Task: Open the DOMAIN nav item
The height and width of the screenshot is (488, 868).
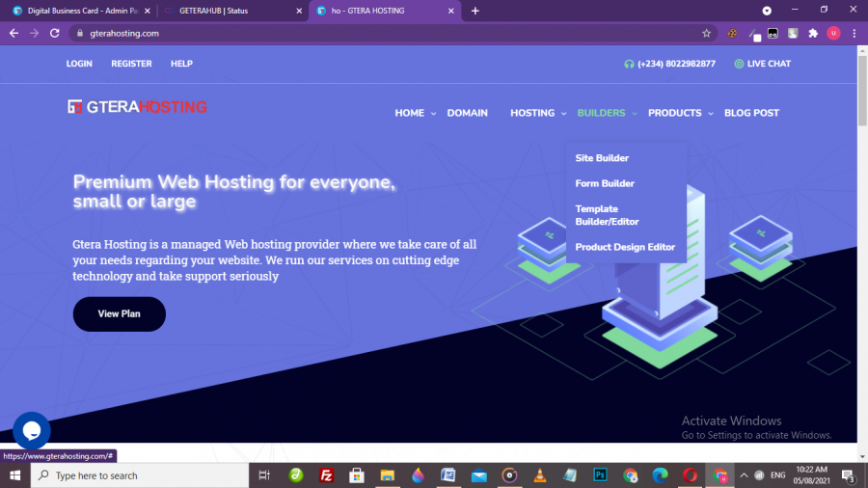Action: point(467,113)
